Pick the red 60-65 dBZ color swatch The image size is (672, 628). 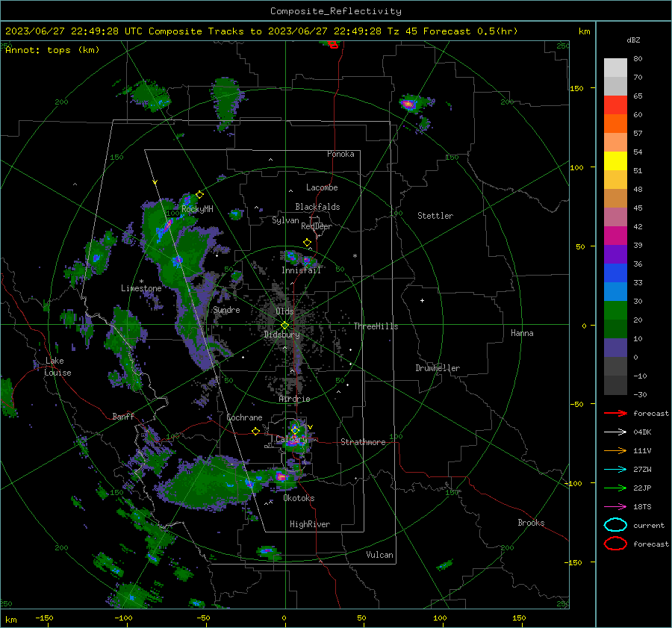[x=615, y=105]
